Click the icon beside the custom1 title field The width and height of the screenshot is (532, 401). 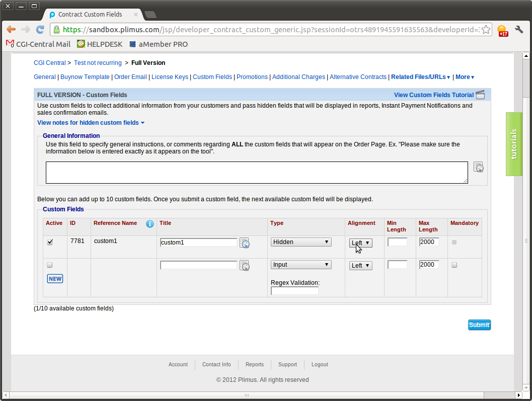(244, 243)
